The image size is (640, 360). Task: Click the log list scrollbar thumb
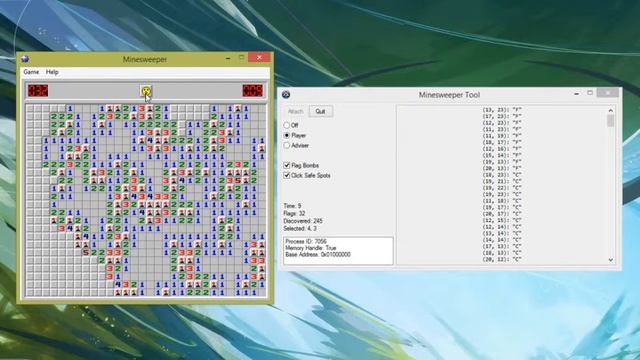pyautogui.click(x=611, y=121)
